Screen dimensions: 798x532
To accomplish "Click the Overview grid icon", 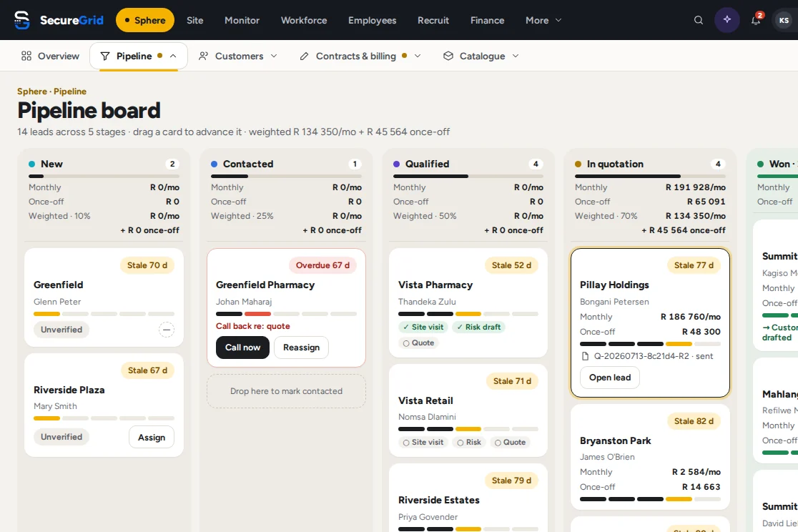I will (x=26, y=56).
